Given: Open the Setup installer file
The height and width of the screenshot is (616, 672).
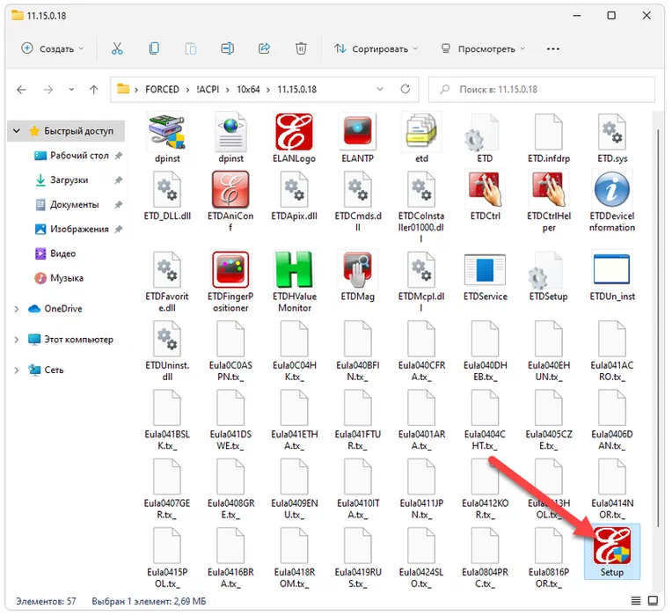Looking at the screenshot, I should click(611, 549).
